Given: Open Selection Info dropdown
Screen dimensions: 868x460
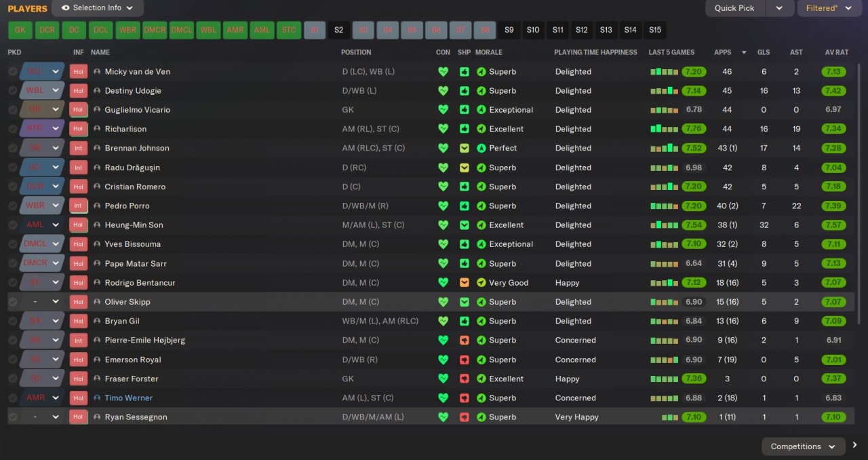Looking at the screenshot, I should (98, 8).
